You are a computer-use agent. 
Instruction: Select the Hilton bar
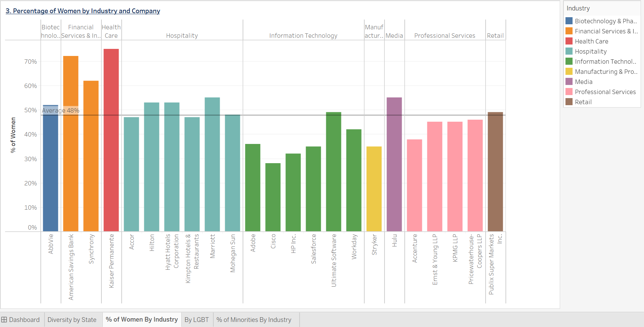tap(152, 167)
